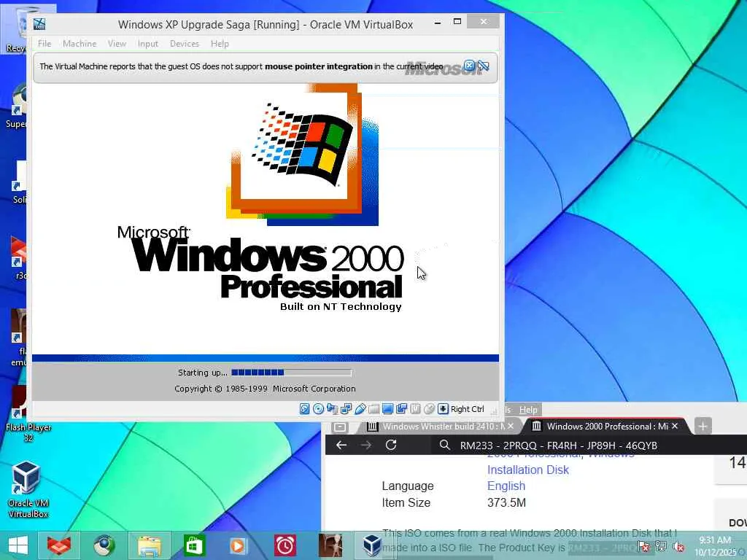Open the Windows Store from taskbar

tap(194, 545)
